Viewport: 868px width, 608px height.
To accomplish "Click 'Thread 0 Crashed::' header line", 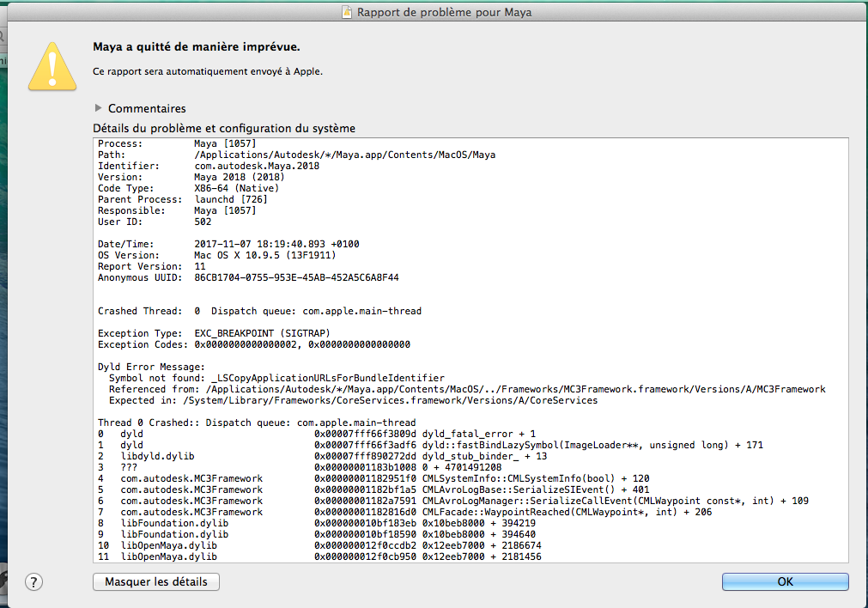I will pyautogui.click(x=257, y=423).
